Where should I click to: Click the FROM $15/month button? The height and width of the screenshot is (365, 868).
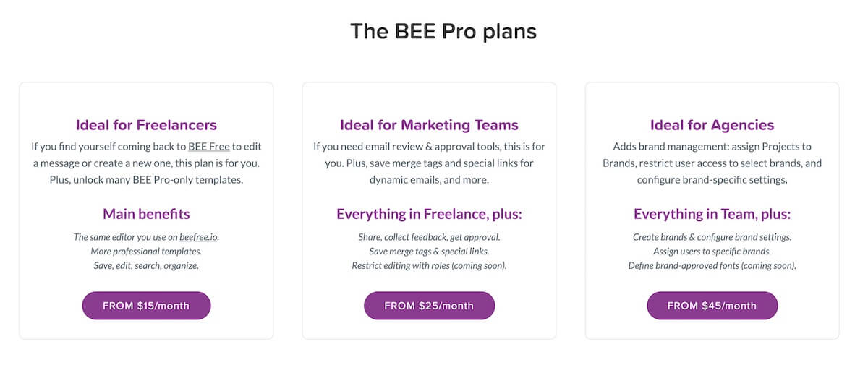coord(146,306)
